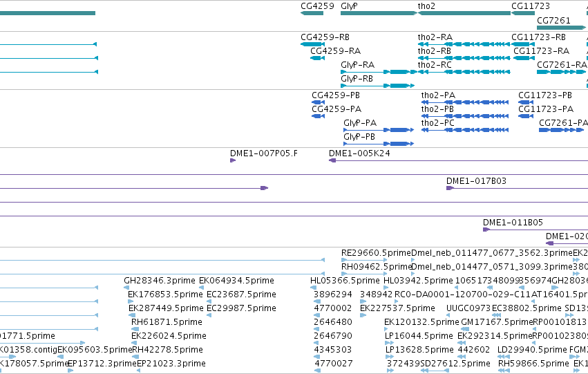Screen dimensions: 588x374
Task: Click the RH61871.5prime EST feature
Action: click(x=135, y=329)
